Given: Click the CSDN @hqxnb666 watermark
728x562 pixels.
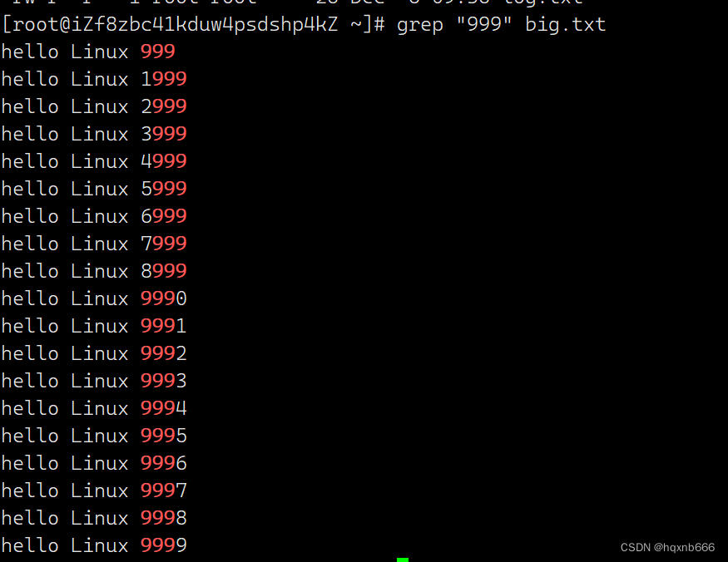Looking at the screenshot, I should tap(667, 547).
